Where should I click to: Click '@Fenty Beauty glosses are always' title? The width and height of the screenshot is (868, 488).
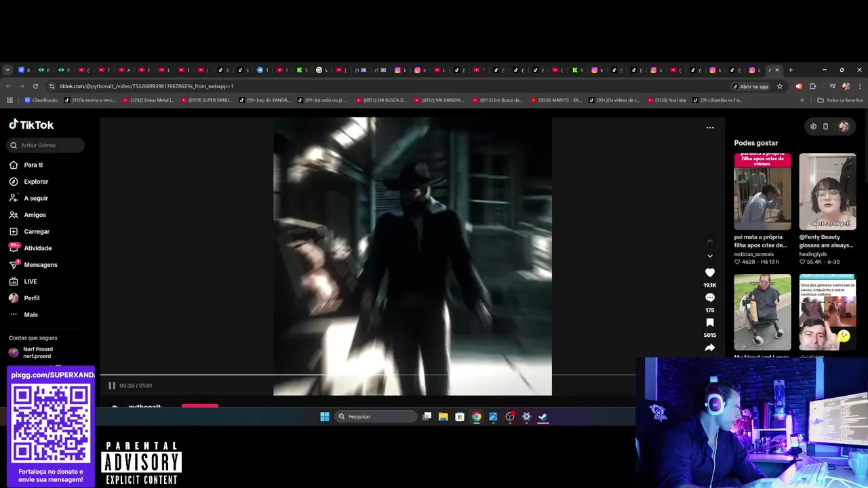[x=827, y=241]
